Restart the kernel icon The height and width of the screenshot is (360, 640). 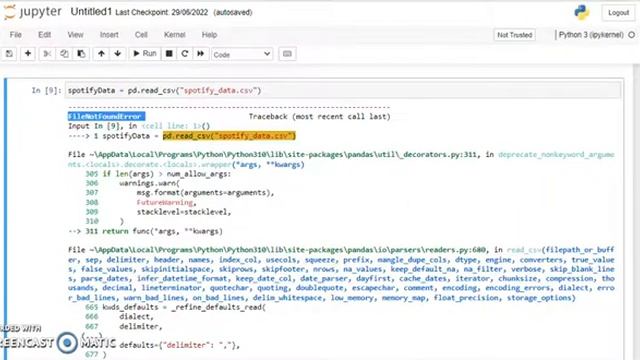184,54
